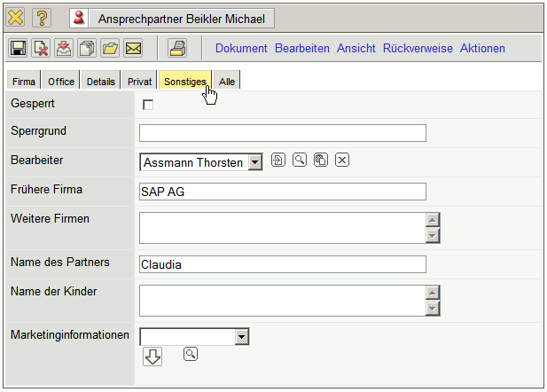Screen dimensions: 547x392
Task: Click the down arrow icon under Marketinginformationen
Action: (x=152, y=357)
